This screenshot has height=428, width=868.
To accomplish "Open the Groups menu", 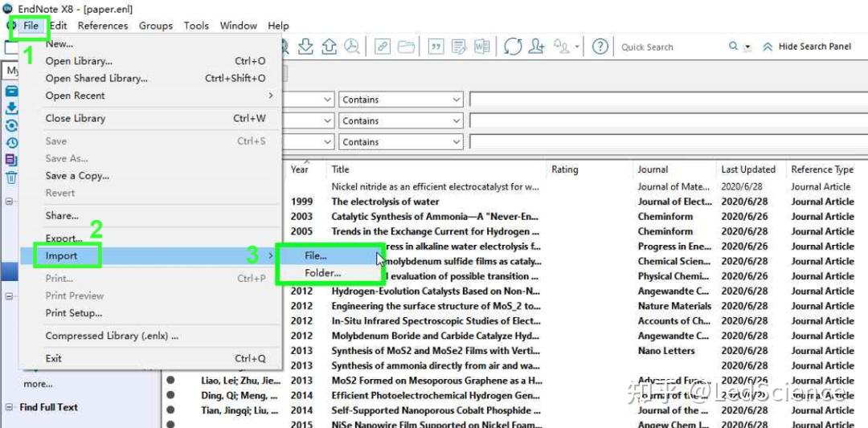I will point(156,26).
